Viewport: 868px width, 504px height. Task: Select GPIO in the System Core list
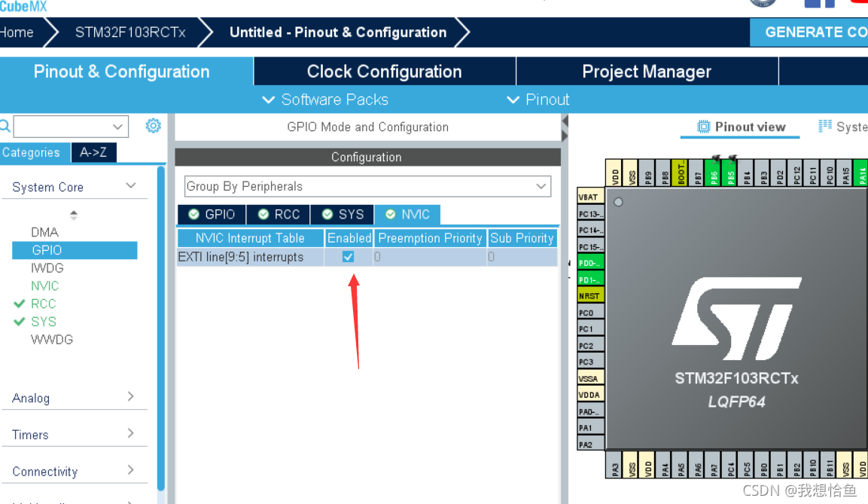75,250
